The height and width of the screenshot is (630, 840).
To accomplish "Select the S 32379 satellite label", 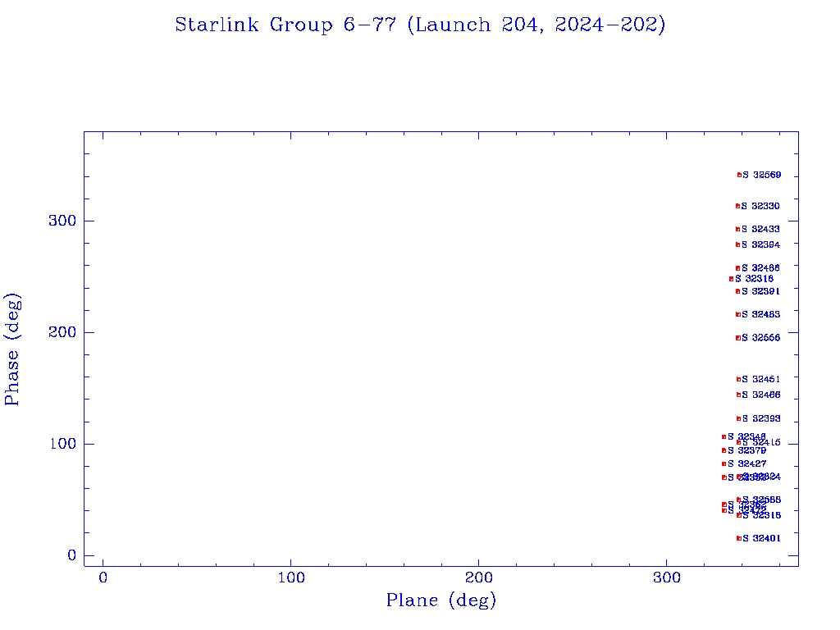I will click(746, 450).
